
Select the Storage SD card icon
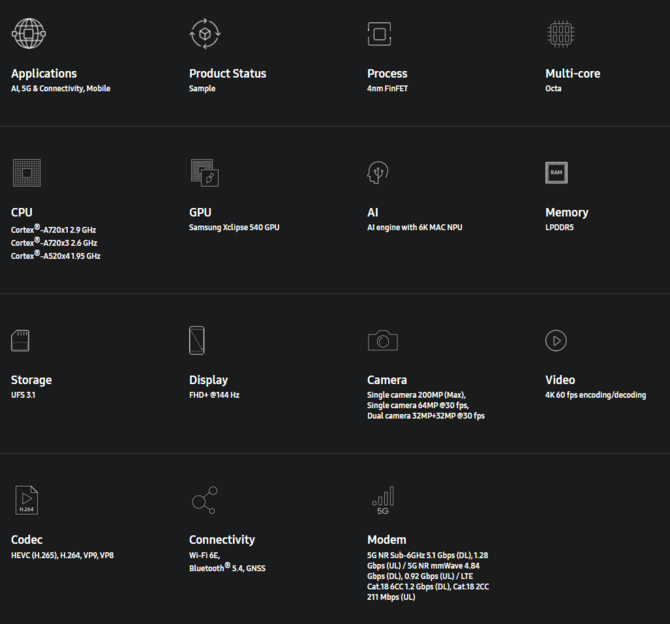point(20,341)
